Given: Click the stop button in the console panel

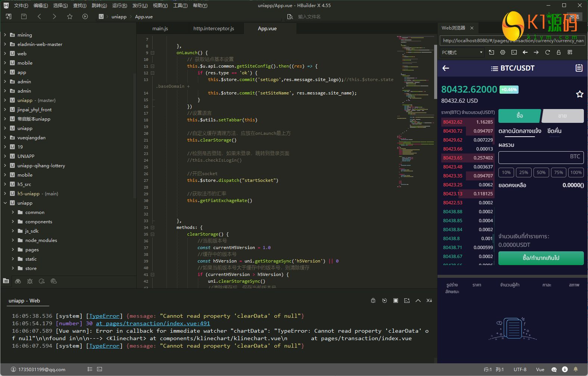Looking at the screenshot, I should point(396,301).
